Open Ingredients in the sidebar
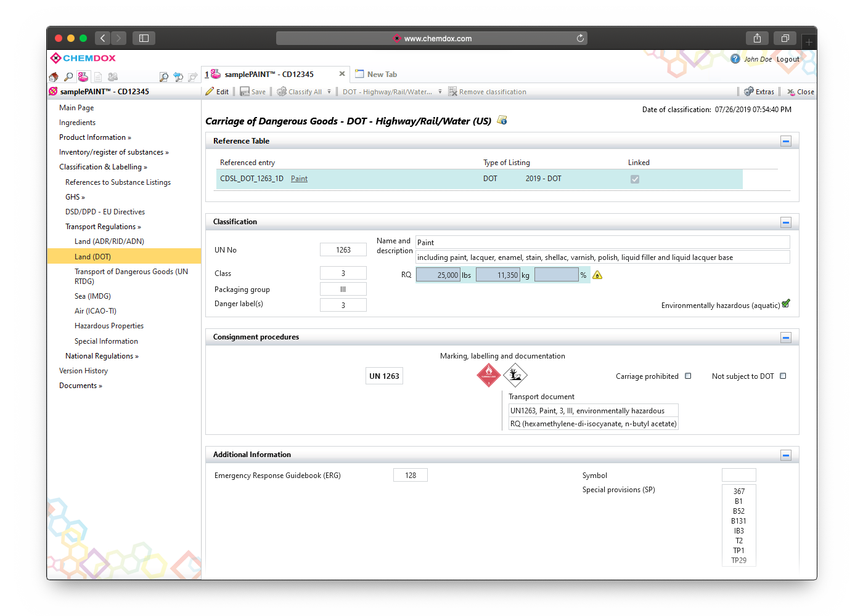Viewport: 863px width, 616px height. click(x=77, y=123)
